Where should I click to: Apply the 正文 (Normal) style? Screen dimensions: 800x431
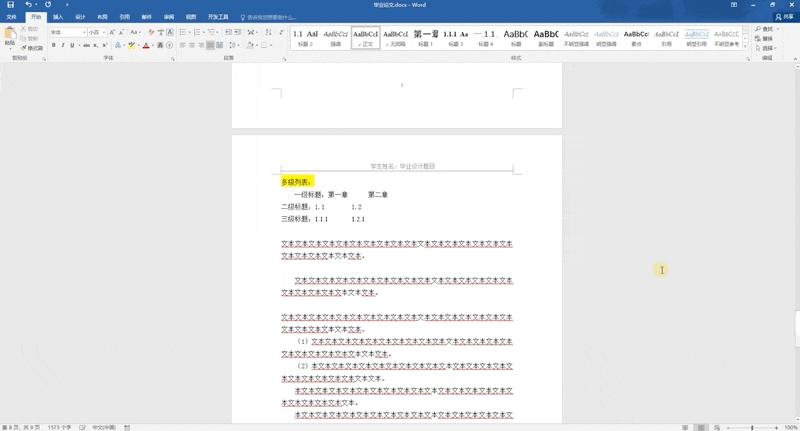tap(365, 37)
